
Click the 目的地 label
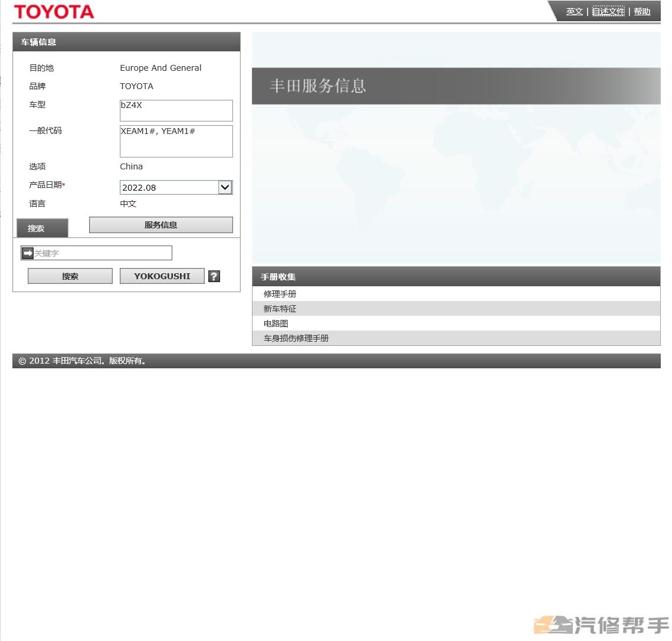tap(41, 68)
